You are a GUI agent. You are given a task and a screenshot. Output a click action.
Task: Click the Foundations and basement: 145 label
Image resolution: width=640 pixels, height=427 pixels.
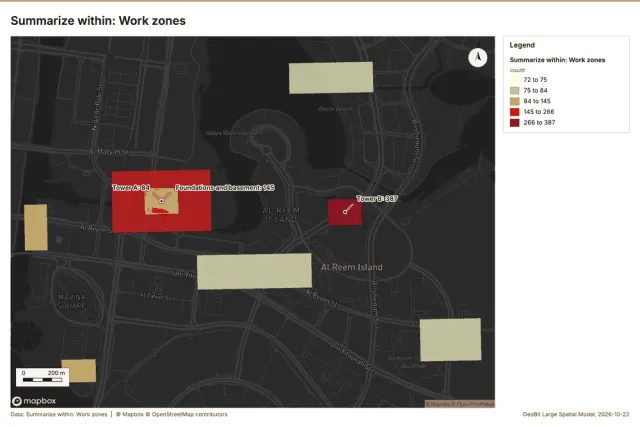tap(225, 187)
